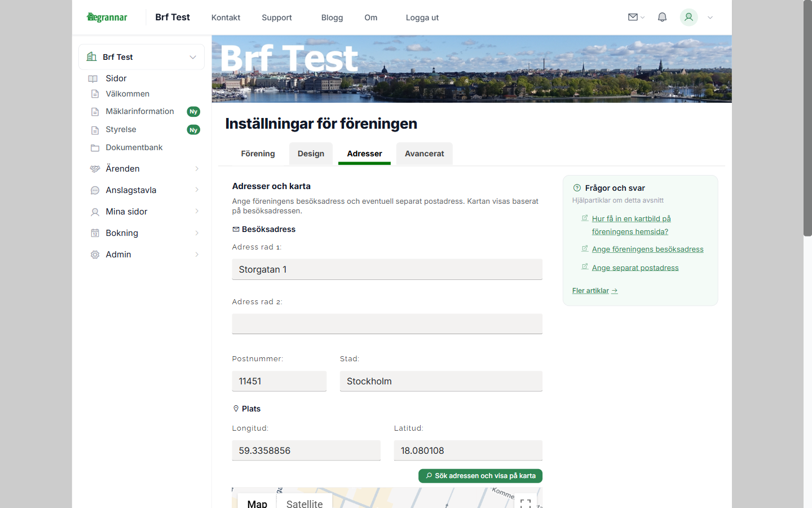
Task: Select Logga ut in the top menu
Action: tap(422, 17)
